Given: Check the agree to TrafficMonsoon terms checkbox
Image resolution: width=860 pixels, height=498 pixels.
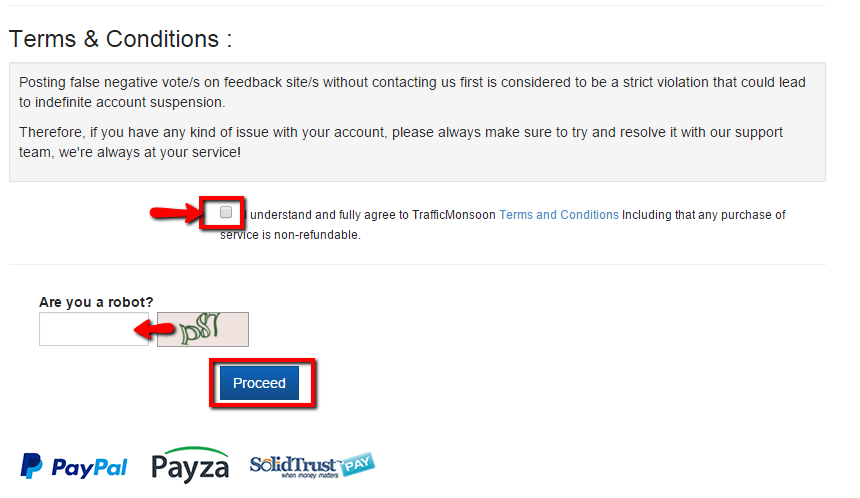Looking at the screenshot, I should (226, 212).
